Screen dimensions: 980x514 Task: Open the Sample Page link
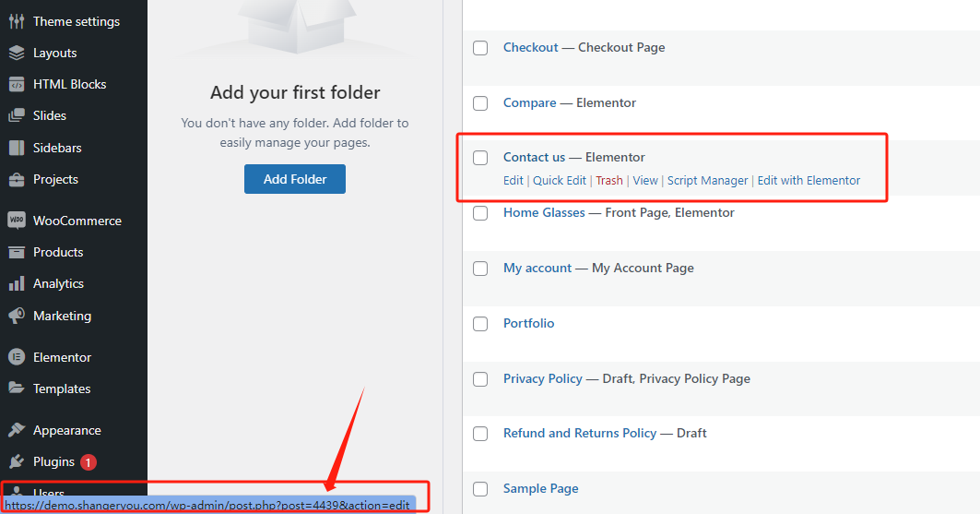click(540, 489)
